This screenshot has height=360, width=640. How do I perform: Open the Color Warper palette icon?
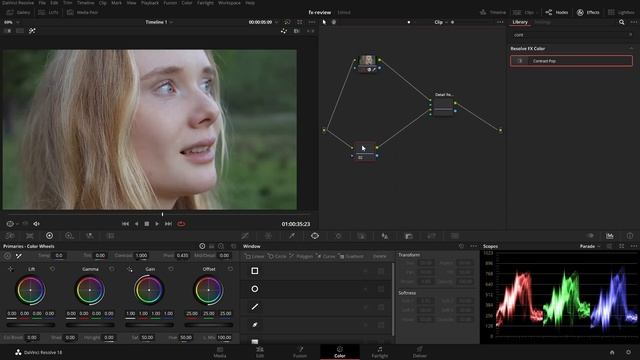pos(268,236)
